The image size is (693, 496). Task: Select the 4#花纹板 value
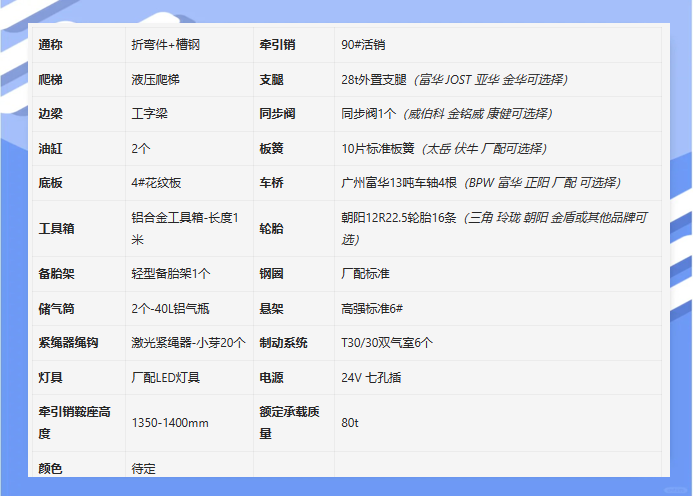tap(156, 183)
